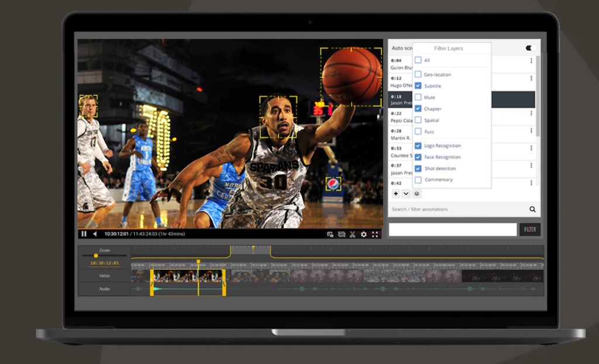Click the left yellow trim handle of the selected clip

152,282
